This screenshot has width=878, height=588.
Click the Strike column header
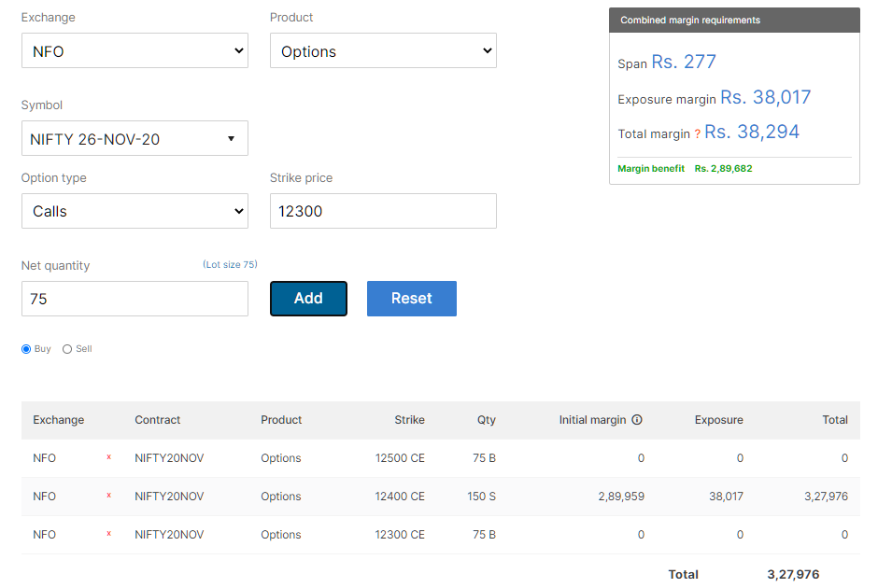click(409, 420)
